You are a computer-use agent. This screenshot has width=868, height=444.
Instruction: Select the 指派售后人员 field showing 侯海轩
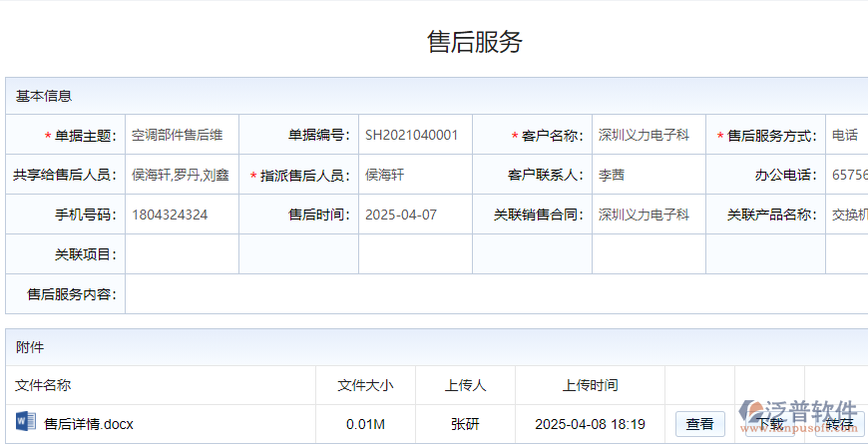[x=413, y=175]
